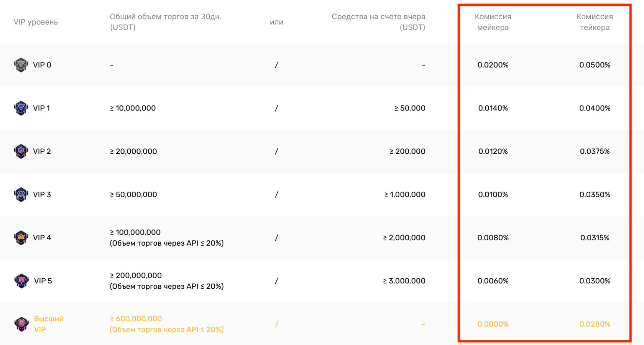Click the Комиссия мейкера column header
Viewport: 644px width, 345px height.
click(x=493, y=22)
